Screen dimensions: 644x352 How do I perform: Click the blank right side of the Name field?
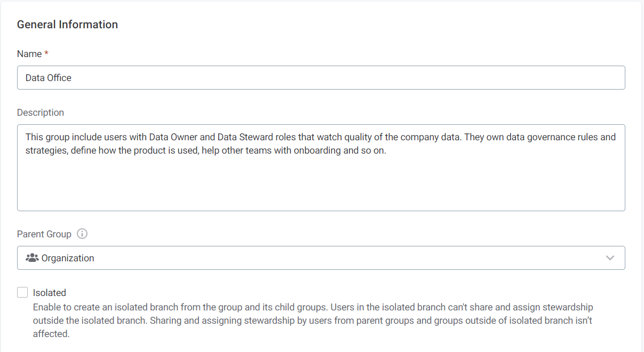(480, 78)
